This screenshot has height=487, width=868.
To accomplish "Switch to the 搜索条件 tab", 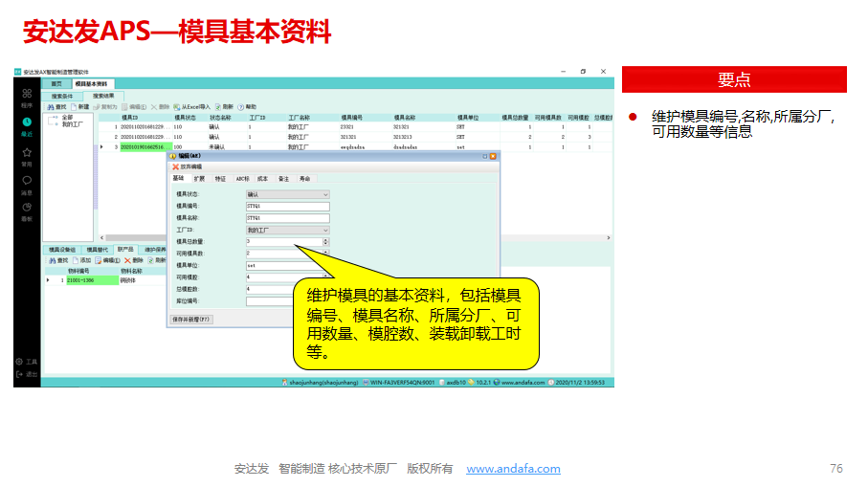I will tap(62, 97).
